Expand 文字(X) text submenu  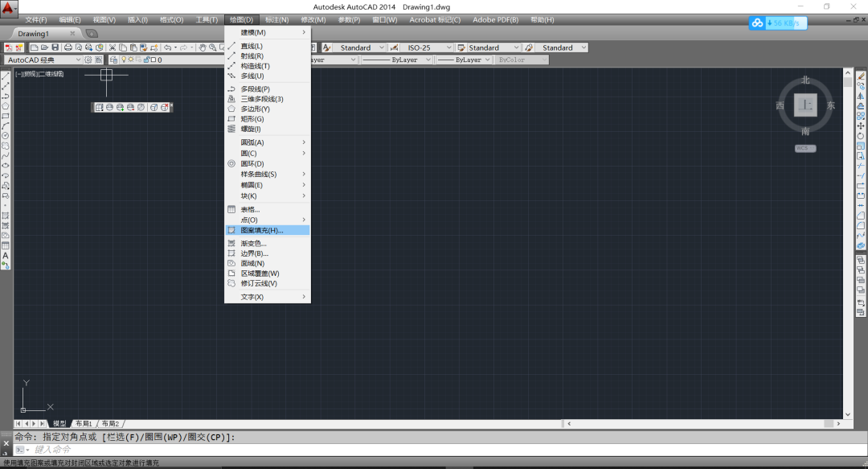(268, 297)
